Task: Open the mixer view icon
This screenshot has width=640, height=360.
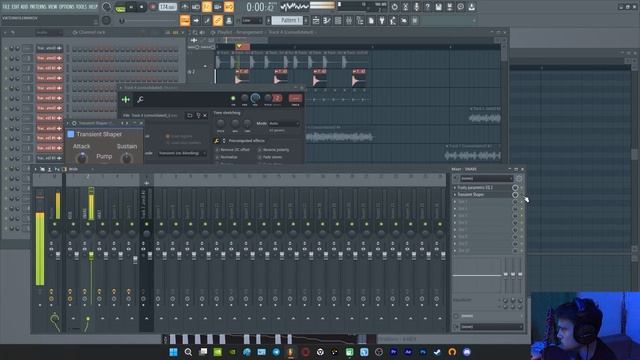Action: (x=349, y=20)
